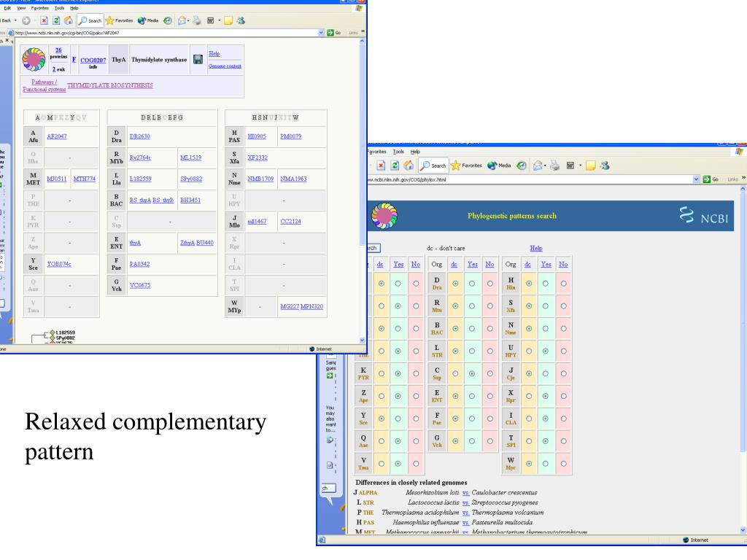Select dc radio for T SPI row
747x560 pixels.
point(529,441)
